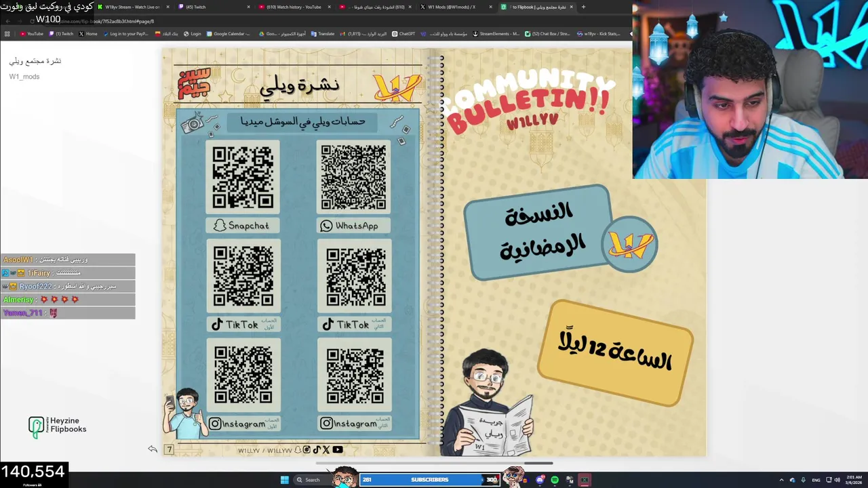Click the TikTok icon in page footer
This screenshot has width=868, height=488.
317,449
